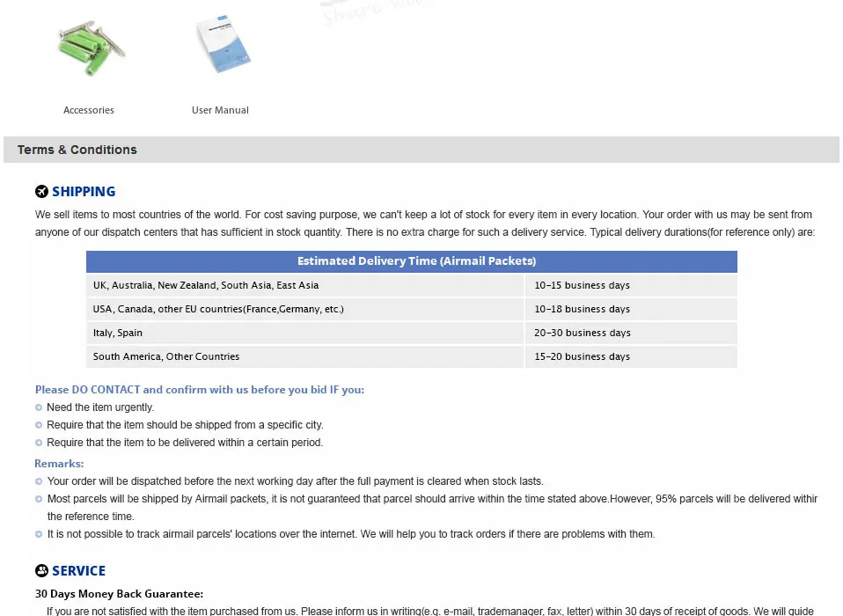Click the bullet icon before 'Need the item urgently'

point(39,407)
